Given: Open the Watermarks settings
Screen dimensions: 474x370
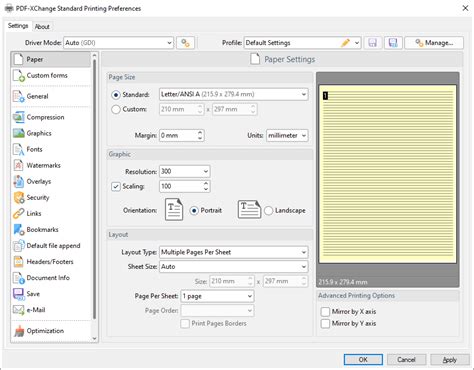Looking at the screenshot, I should coord(51,165).
